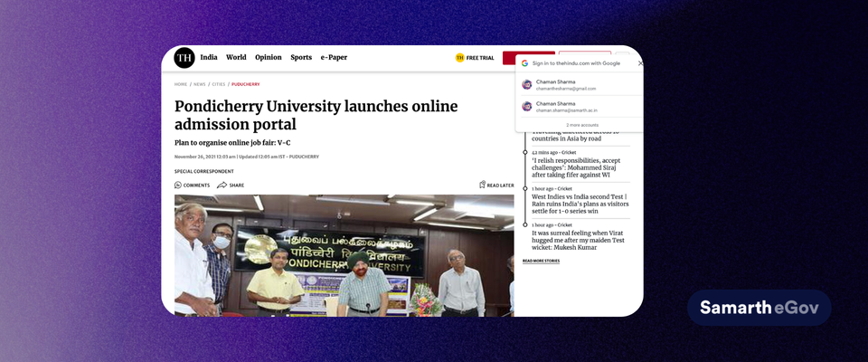Open the Mukesh Kumar maiden wicket story
Screen dimensions: 868x362
(x=579, y=240)
